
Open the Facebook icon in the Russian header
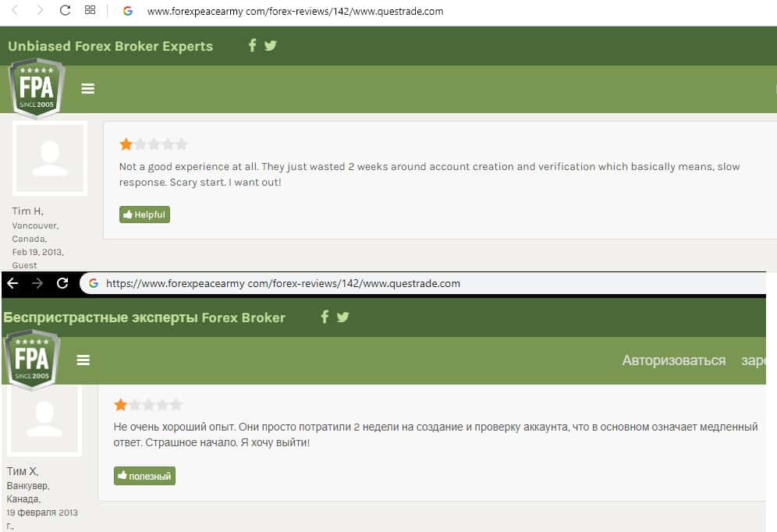click(325, 317)
